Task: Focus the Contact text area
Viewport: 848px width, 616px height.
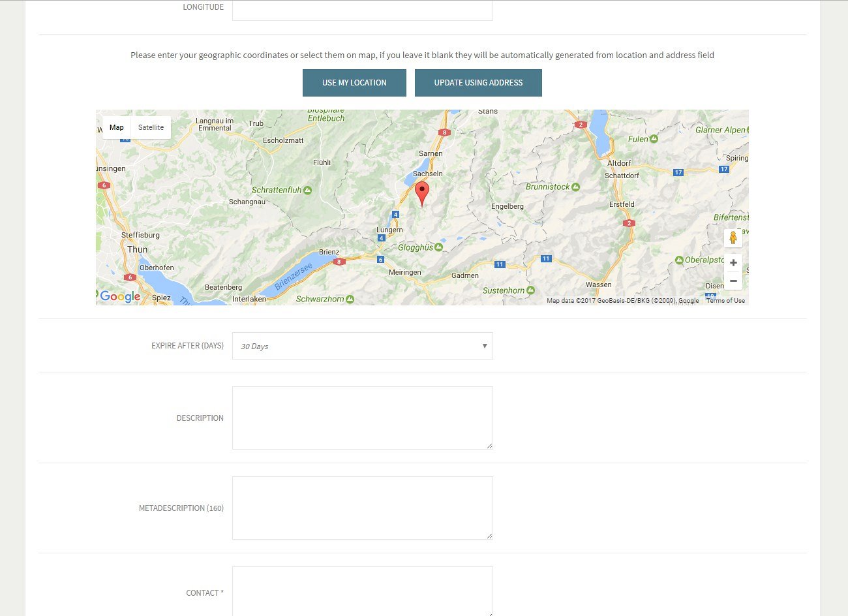Action: (x=362, y=591)
